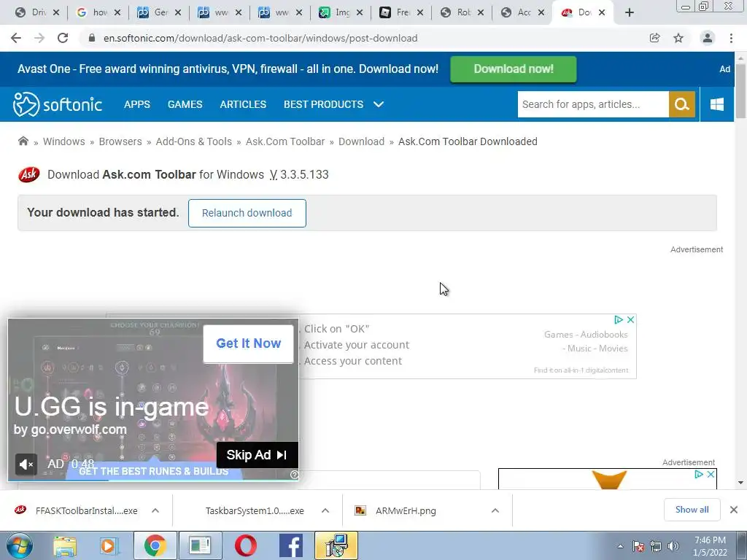Click the video ad info question icon

294,474
